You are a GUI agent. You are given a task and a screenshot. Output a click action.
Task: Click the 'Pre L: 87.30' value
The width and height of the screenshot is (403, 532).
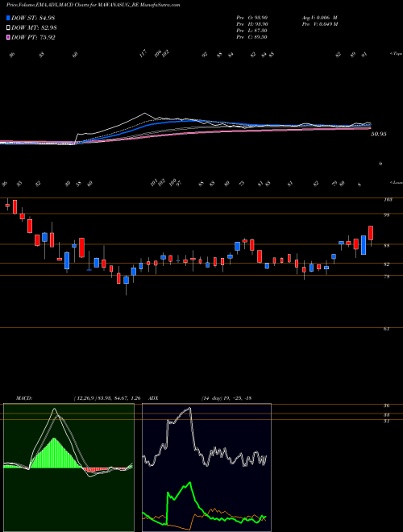coord(252,30)
